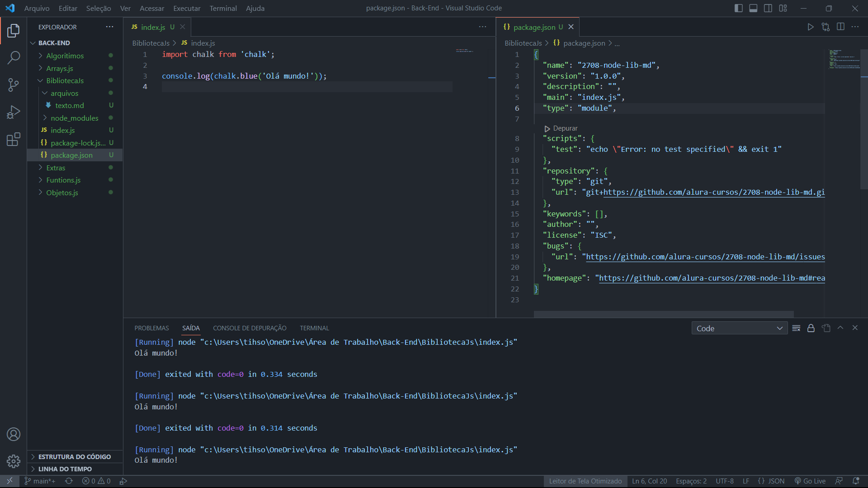Open the output channel Code dropdown

tap(740, 328)
